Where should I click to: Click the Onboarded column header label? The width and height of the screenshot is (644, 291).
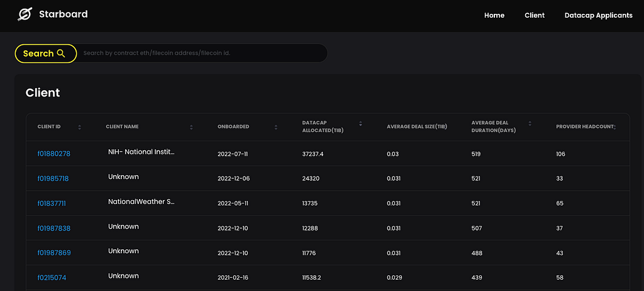tap(233, 127)
